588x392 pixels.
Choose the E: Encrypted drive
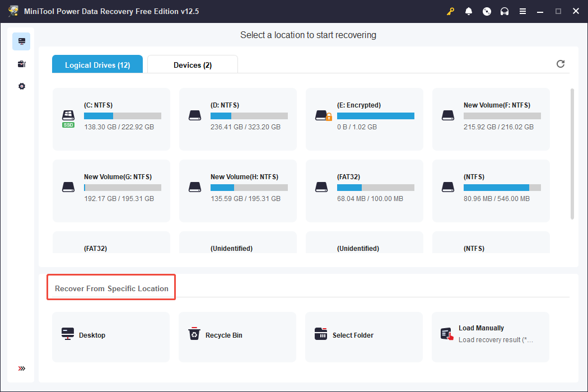coord(365,119)
